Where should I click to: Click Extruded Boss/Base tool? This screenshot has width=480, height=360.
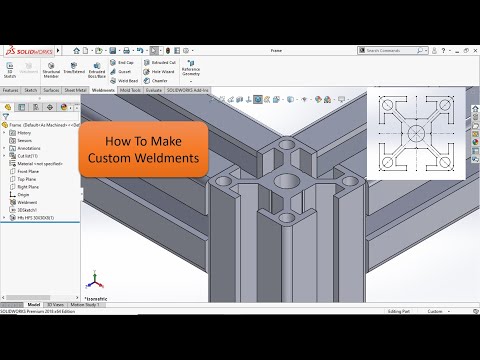click(x=97, y=70)
